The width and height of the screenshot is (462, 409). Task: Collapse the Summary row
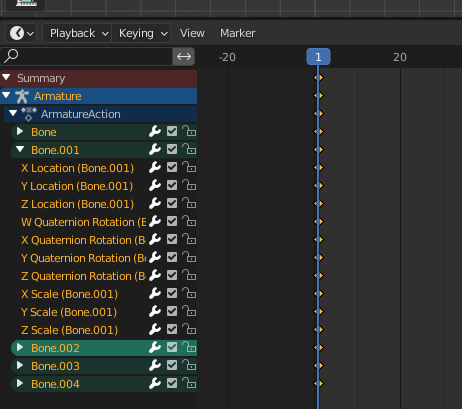click(x=6, y=78)
